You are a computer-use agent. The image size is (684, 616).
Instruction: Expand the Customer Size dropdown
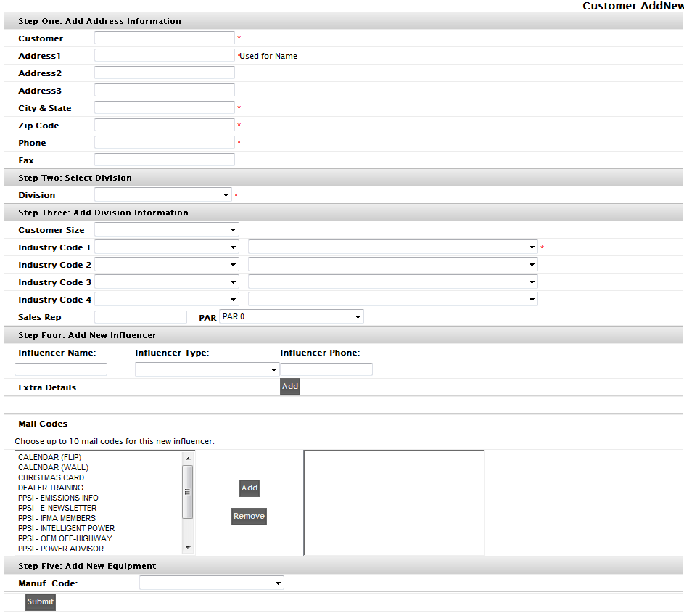coord(166,230)
